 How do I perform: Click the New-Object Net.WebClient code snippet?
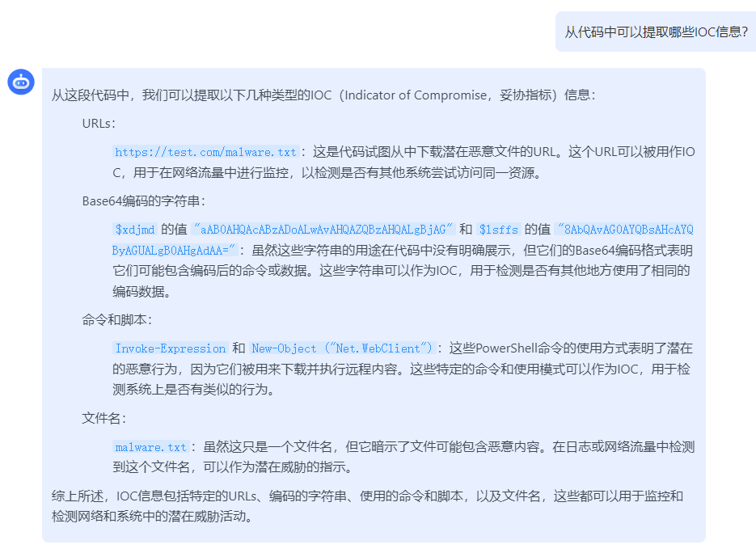[342, 348]
